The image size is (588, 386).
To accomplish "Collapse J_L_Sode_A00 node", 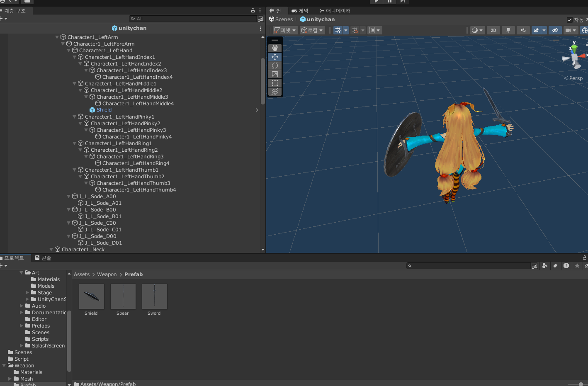I will point(69,197).
